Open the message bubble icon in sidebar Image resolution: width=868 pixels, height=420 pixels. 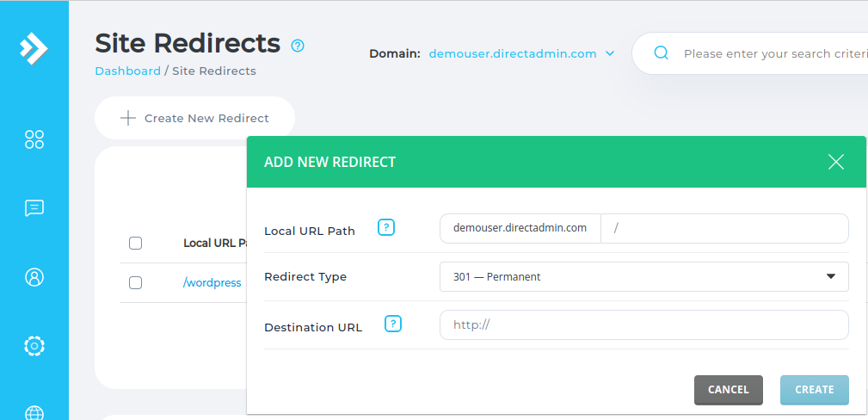pos(34,208)
